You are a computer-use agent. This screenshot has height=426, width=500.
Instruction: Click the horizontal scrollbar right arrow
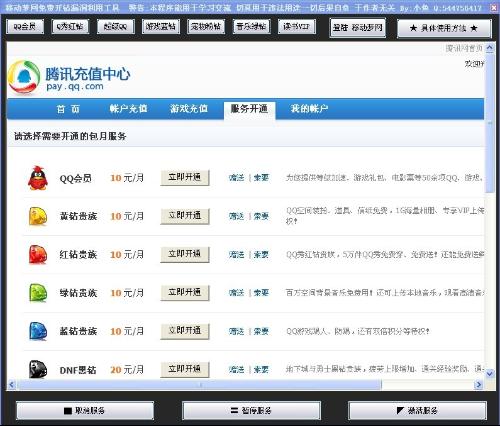coord(479,384)
